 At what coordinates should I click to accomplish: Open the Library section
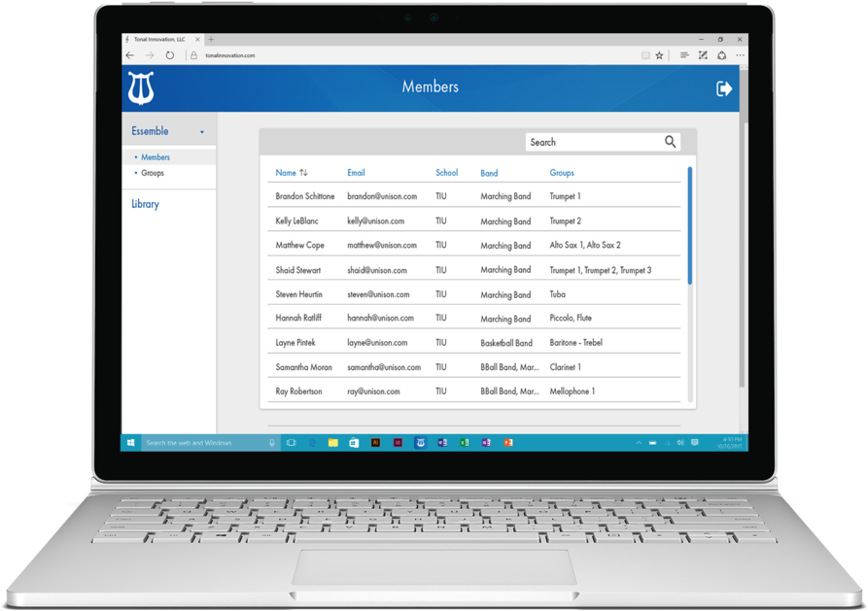point(145,204)
